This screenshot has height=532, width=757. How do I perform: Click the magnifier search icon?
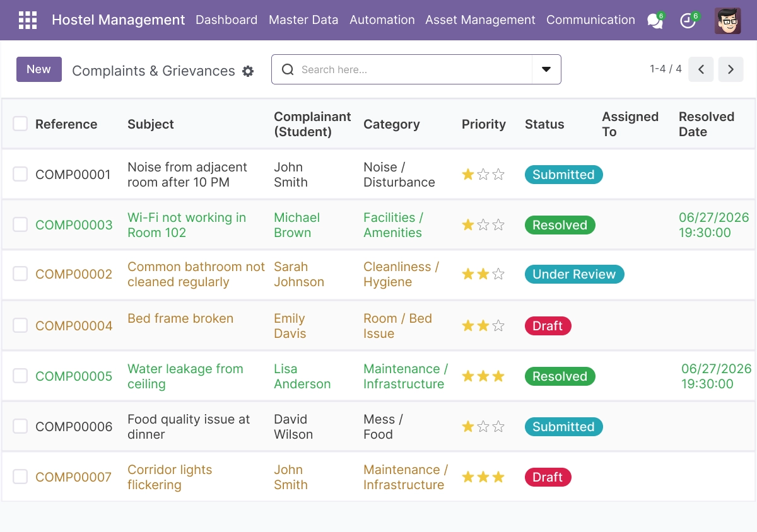coord(288,69)
